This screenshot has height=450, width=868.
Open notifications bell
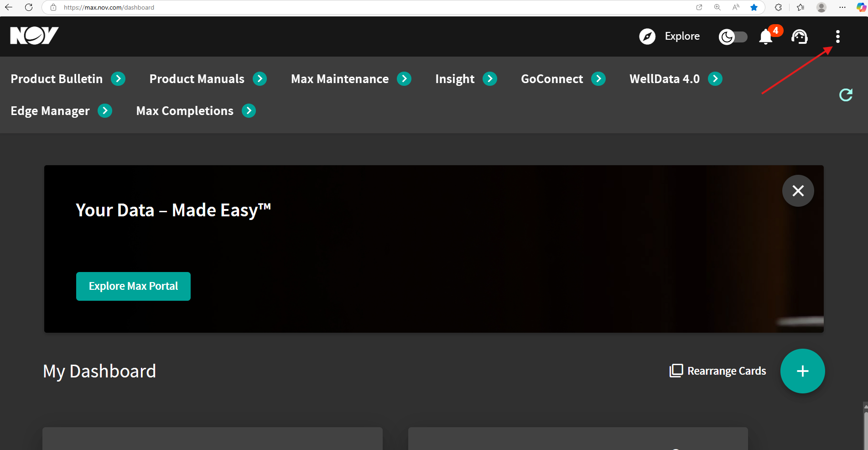[x=766, y=37]
